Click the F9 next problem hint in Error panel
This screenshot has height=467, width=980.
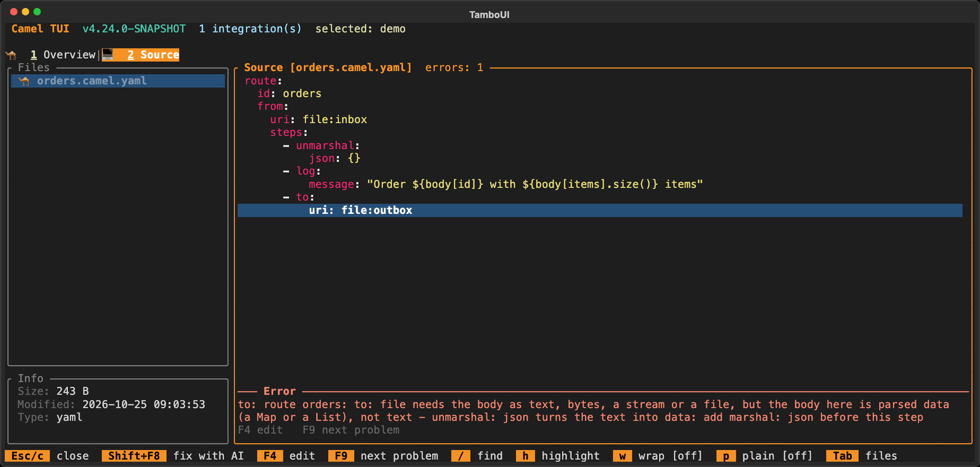(351, 430)
